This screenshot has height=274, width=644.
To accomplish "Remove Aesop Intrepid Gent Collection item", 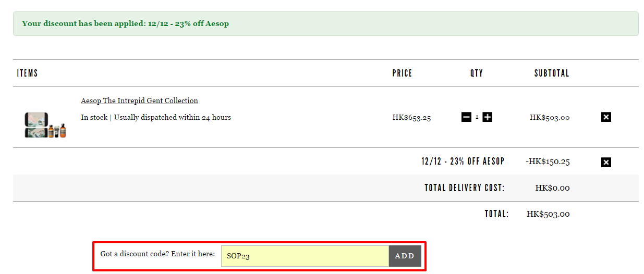I will (606, 117).
